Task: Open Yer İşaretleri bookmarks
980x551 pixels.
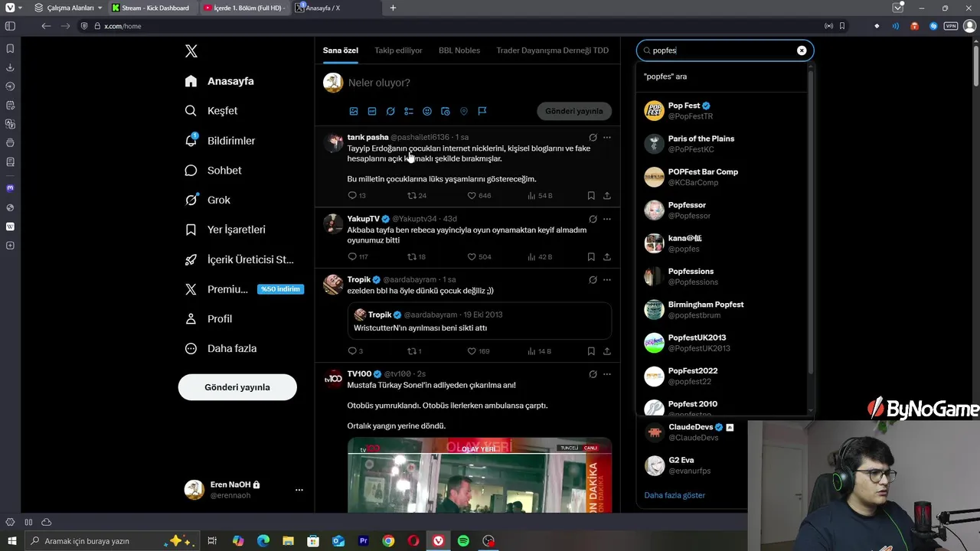Action: click(x=226, y=230)
